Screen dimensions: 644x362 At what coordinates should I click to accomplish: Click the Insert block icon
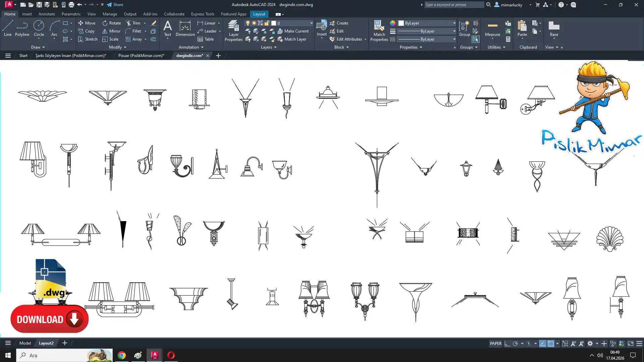coord(321,26)
